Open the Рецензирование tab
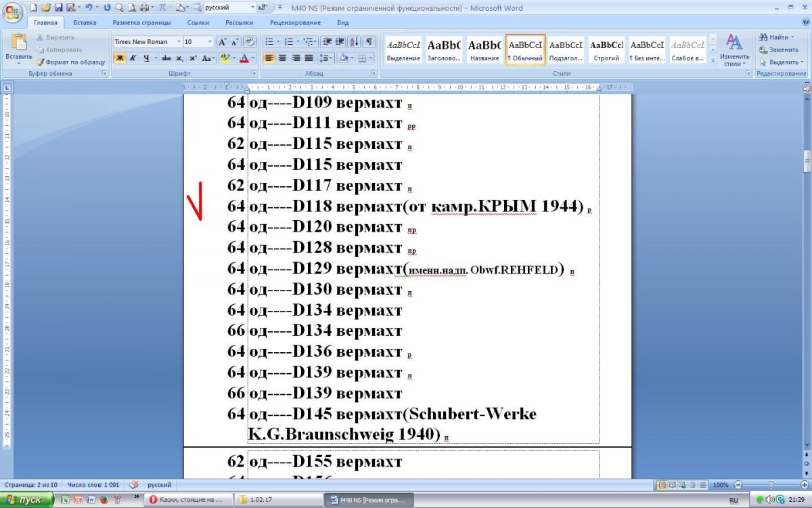The width and height of the screenshot is (812, 508). 295,22
